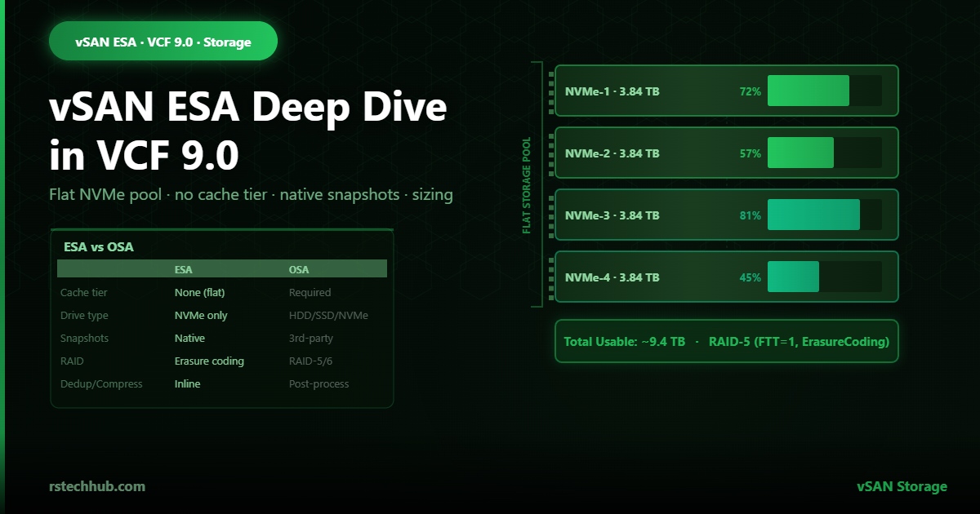Click the ESA vs OSA table title
The image size is (980, 514).
[98, 246]
